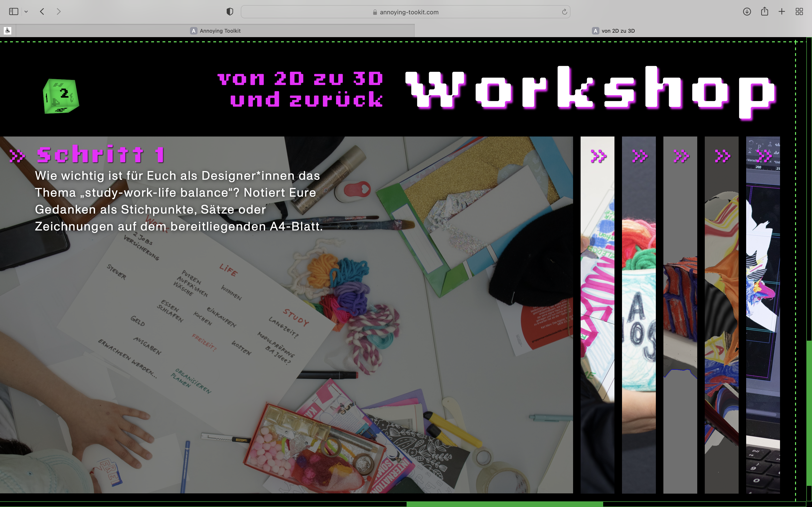Reload page using the address bar icon

tap(564, 12)
